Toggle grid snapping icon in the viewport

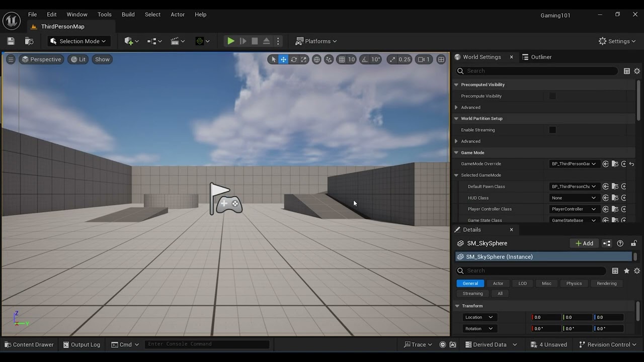point(342,59)
